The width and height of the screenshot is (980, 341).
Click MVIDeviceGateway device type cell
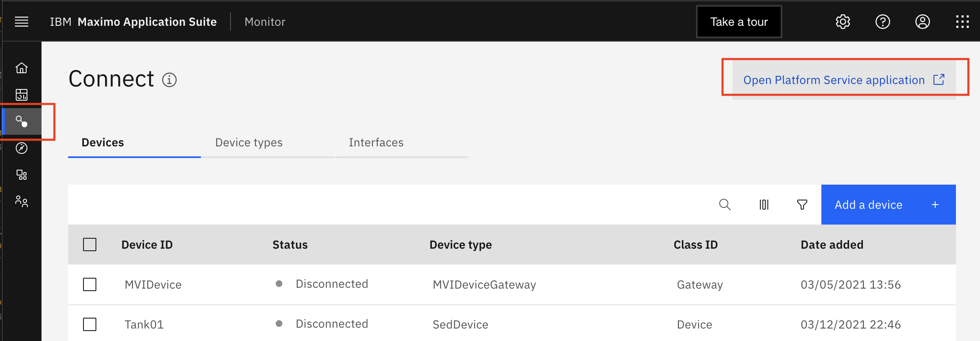[x=484, y=285]
